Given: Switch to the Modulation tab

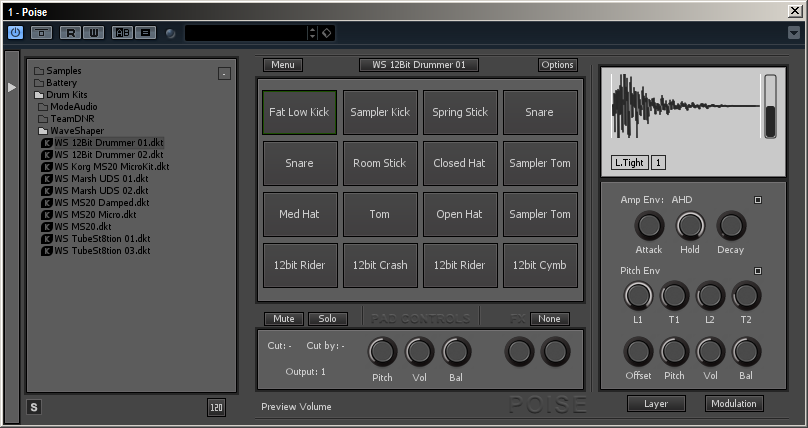Looking at the screenshot, I should click(734, 404).
